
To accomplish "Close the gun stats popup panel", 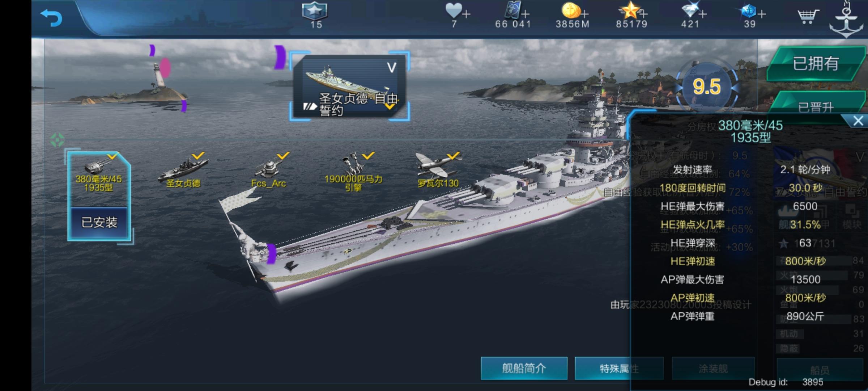I will pos(858,121).
